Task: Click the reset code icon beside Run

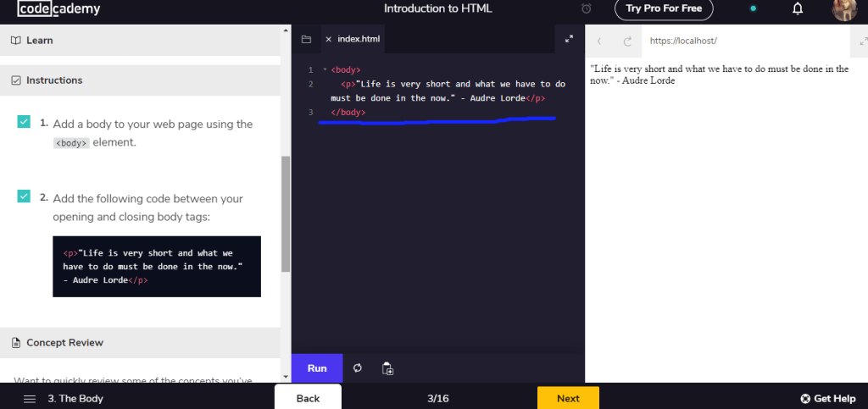Action: tap(358, 368)
